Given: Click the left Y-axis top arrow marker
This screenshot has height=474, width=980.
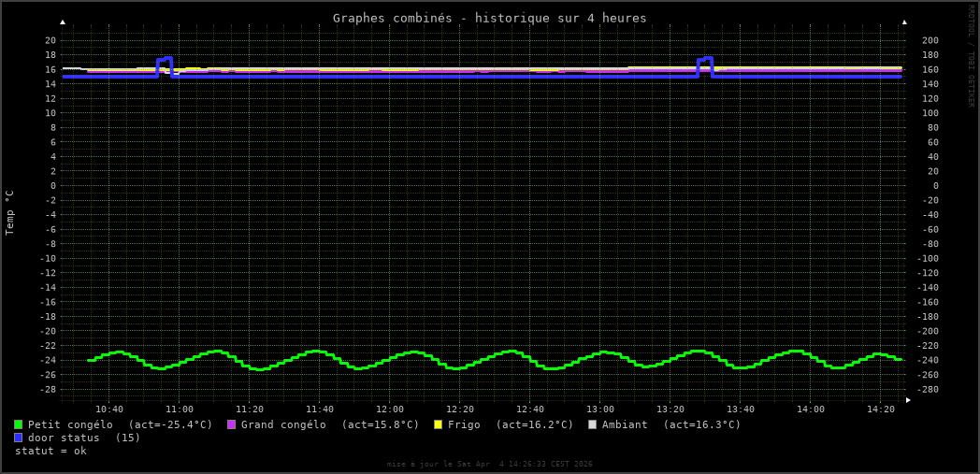Looking at the screenshot, I should (x=63, y=22).
